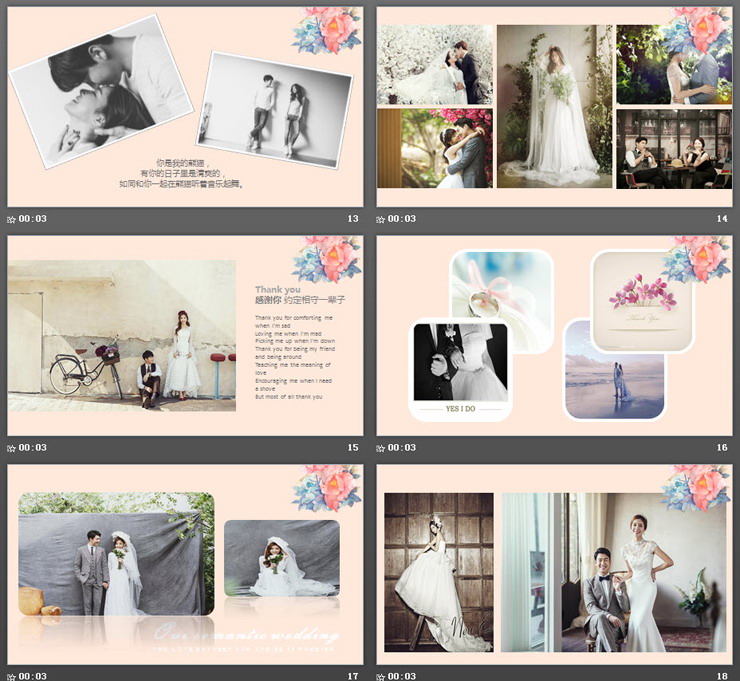Click slide number 18 below the thumbnail

coord(722,676)
